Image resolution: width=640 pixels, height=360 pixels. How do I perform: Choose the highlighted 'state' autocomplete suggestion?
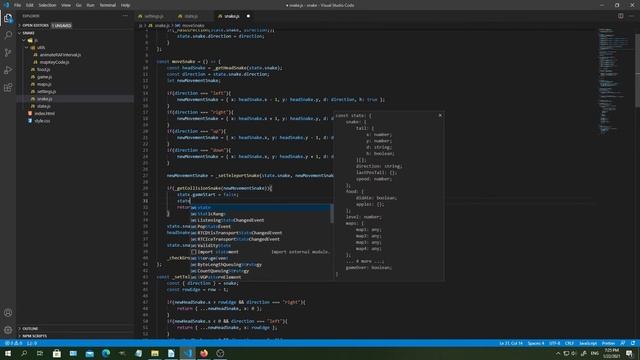[x=260, y=207]
